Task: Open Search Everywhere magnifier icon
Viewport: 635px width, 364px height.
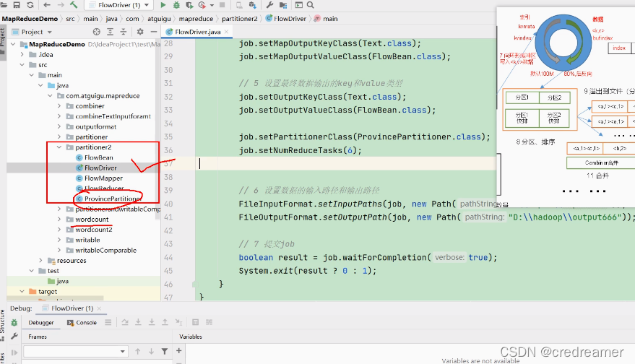Action: coord(310,5)
